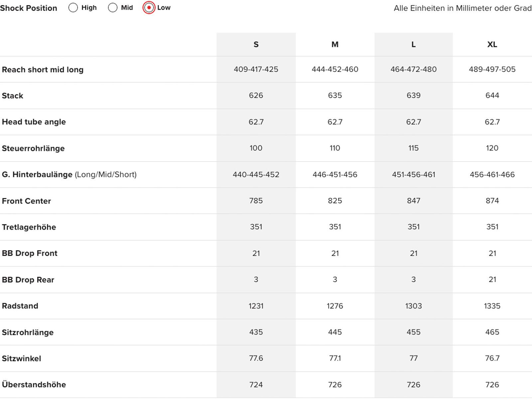Viewport: 532px width, 399px height.
Task: Select the BB Drop Rear row label
Action: pyautogui.click(x=28, y=280)
